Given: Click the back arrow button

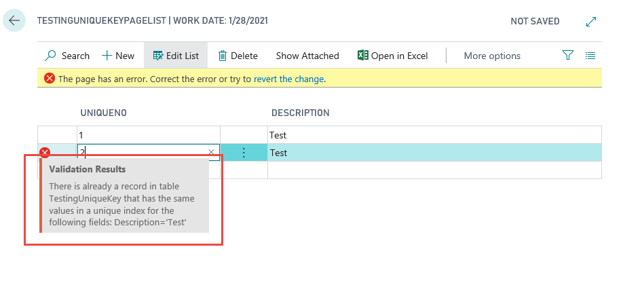Looking at the screenshot, I should pyautogui.click(x=14, y=21).
